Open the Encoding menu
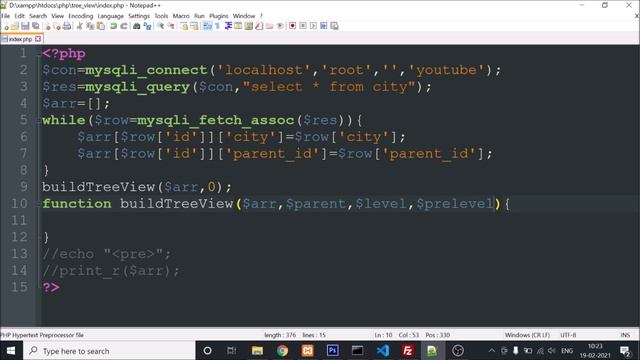The height and width of the screenshot is (360, 640). [81, 16]
